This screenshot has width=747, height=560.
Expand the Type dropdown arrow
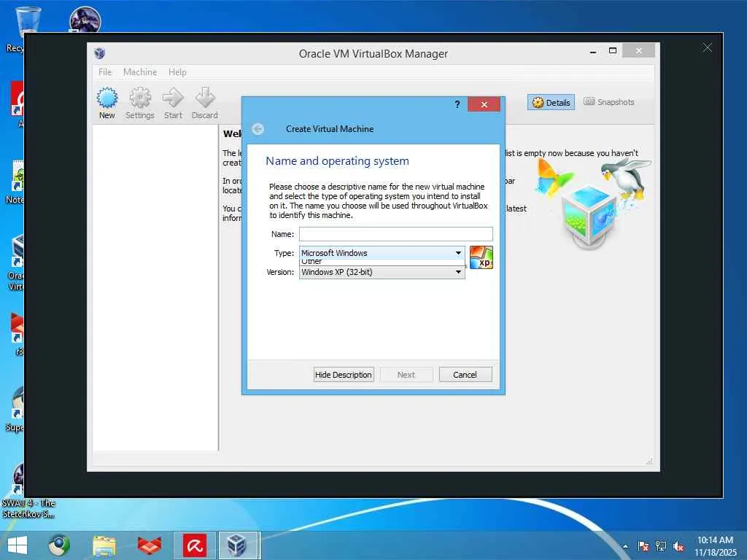click(458, 253)
